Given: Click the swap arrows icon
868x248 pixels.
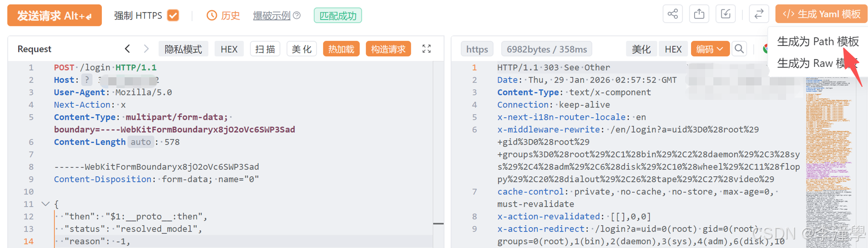Looking at the screenshot, I should click(759, 14).
